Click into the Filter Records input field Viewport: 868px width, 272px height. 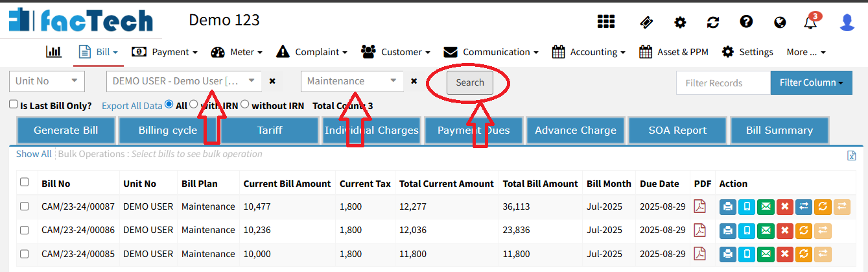click(723, 82)
